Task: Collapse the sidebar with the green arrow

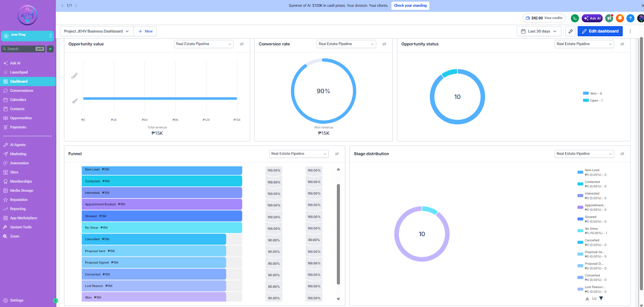Action: coord(55,301)
